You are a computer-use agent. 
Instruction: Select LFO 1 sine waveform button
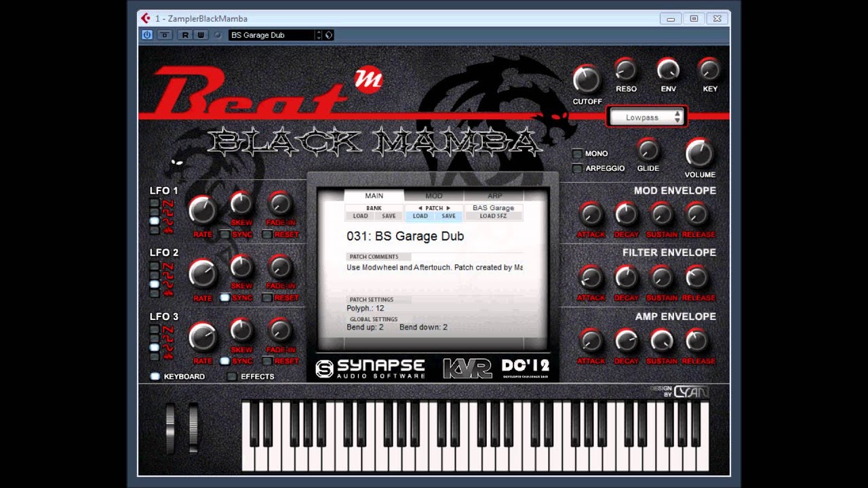pyautogui.click(x=155, y=221)
